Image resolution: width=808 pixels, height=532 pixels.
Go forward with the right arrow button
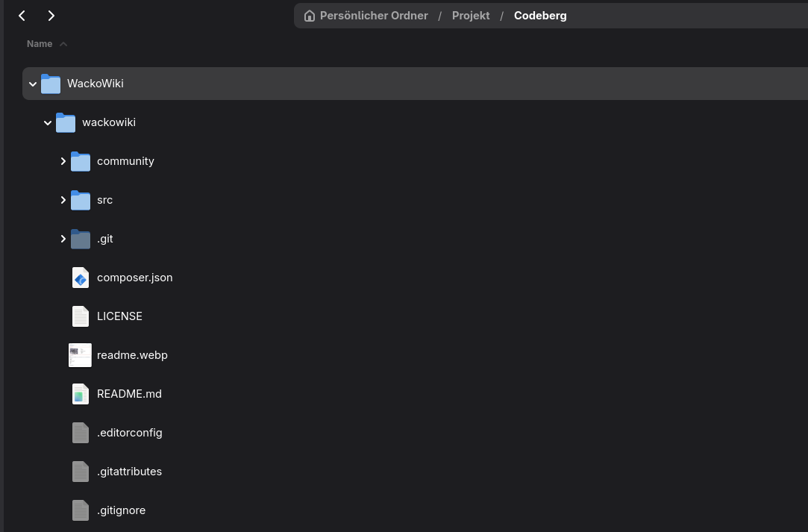point(51,16)
